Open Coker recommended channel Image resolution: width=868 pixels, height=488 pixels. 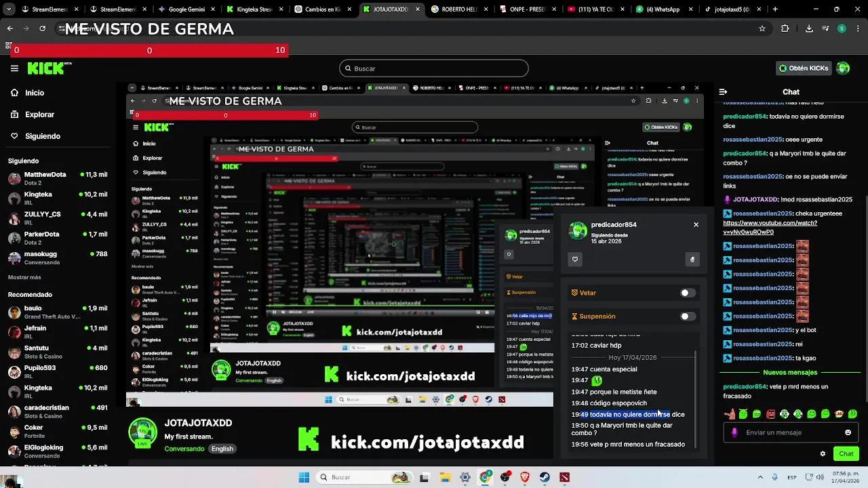(x=58, y=431)
